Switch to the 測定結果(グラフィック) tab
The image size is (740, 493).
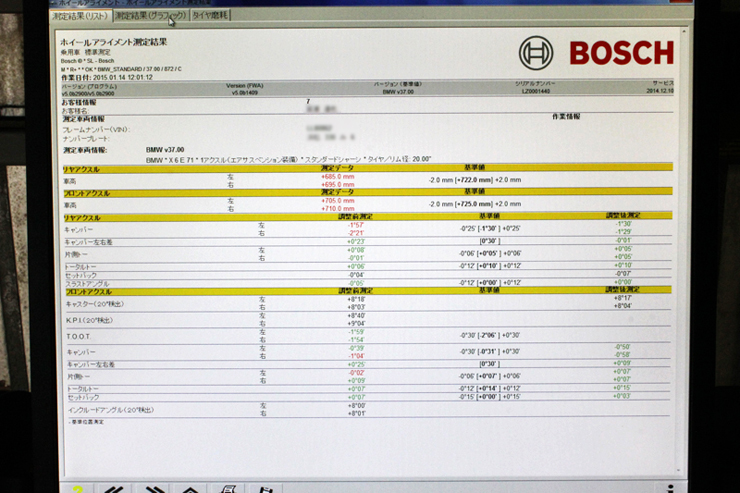[x=151, y=16]
